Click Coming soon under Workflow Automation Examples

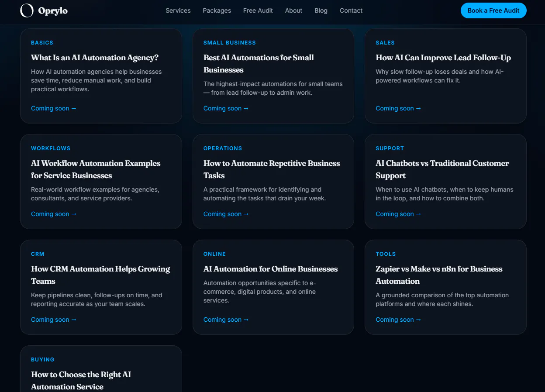(54, 214)
